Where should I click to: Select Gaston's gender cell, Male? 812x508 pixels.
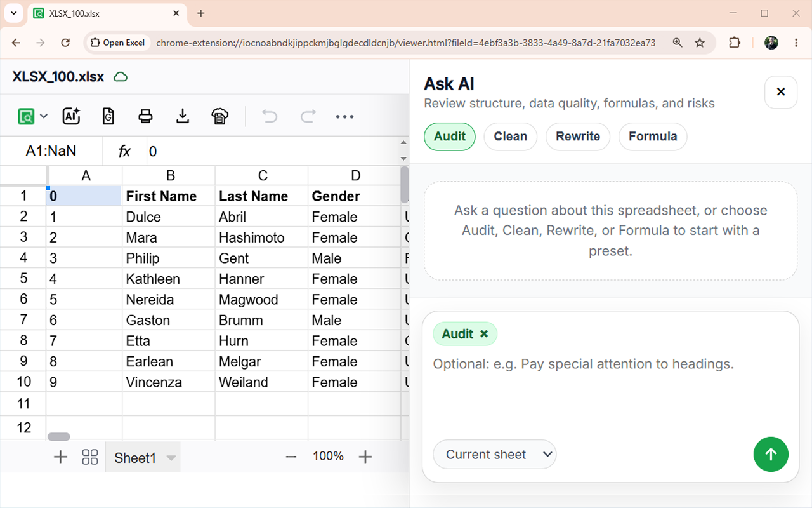(x=355, y=320)
